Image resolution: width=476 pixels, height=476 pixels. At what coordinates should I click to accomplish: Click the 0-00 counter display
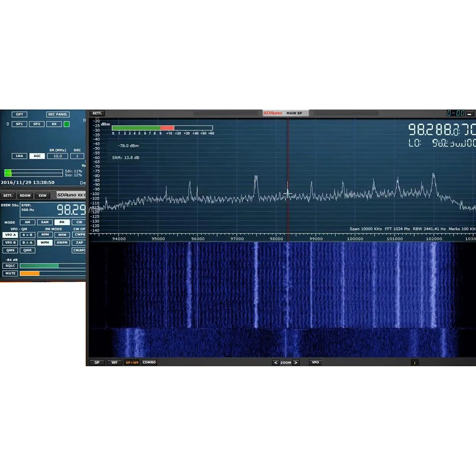(456, 113)
